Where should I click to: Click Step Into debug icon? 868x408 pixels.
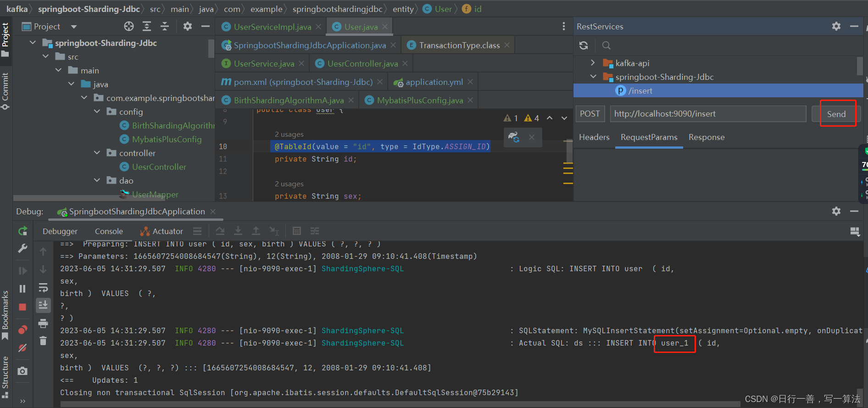click(x=238, y=231)
